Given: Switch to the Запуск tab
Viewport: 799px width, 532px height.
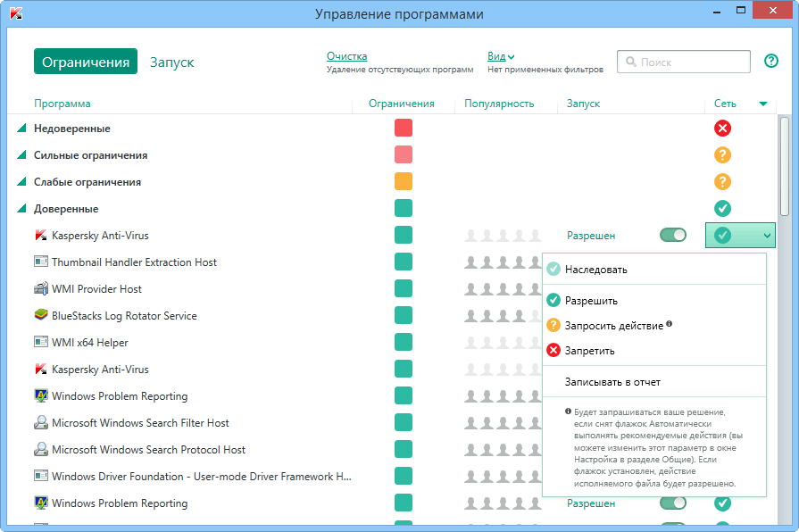Looking at the screenshot, I should [x=171, y=62].
